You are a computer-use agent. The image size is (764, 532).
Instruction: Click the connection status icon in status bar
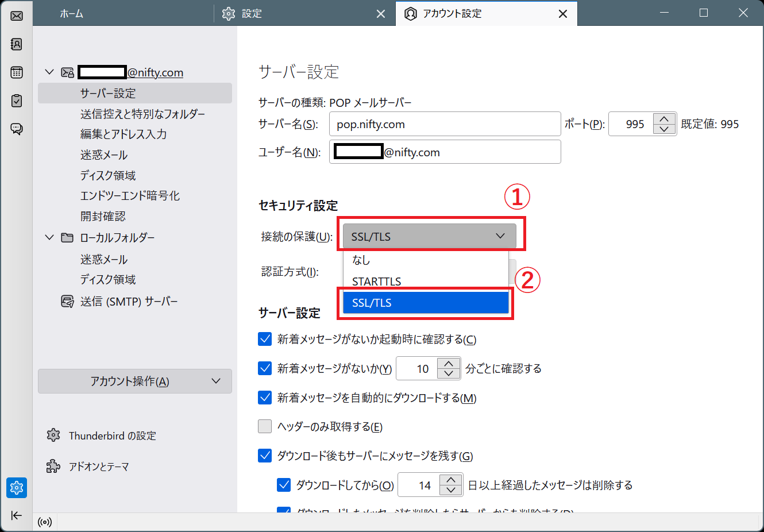[45, 522]
